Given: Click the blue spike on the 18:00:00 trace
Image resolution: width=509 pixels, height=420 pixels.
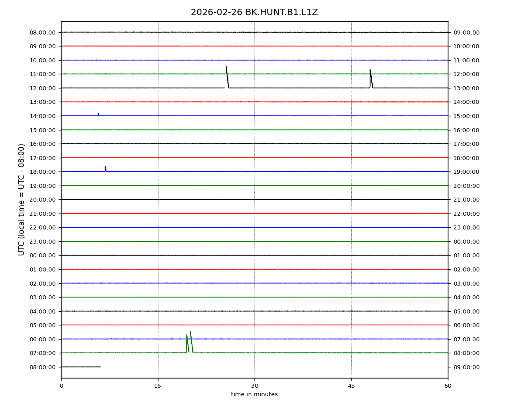Looking at the screenshot, I should [105, 168].
